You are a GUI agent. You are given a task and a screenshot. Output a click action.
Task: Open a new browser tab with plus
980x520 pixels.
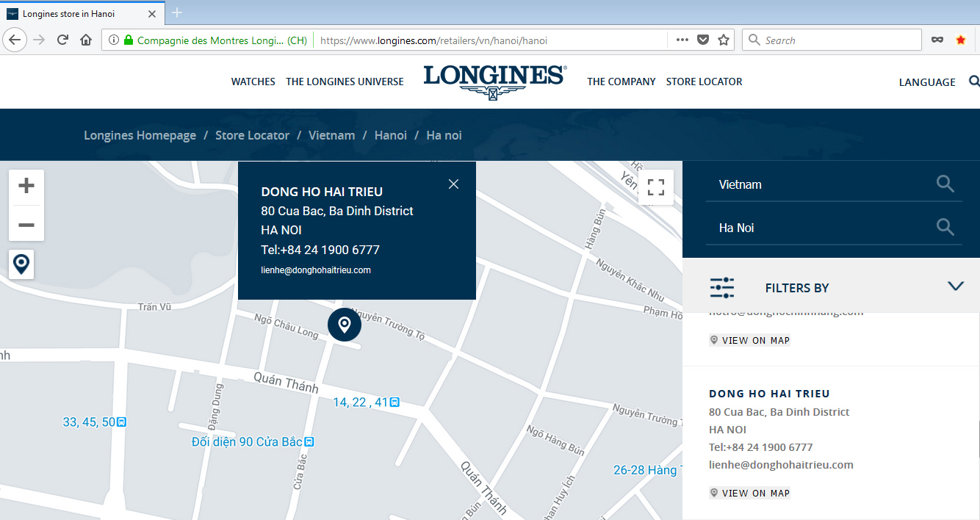click(x=177, y=13)
